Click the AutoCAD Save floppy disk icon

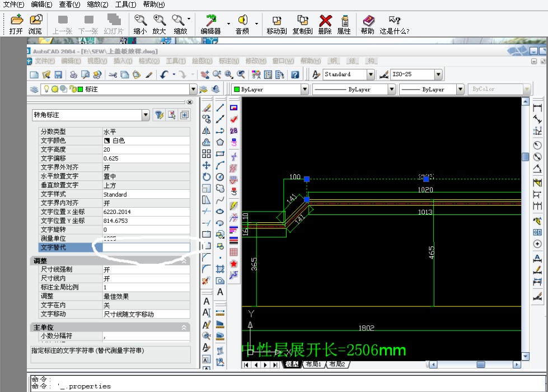click(x=58, y=74)
